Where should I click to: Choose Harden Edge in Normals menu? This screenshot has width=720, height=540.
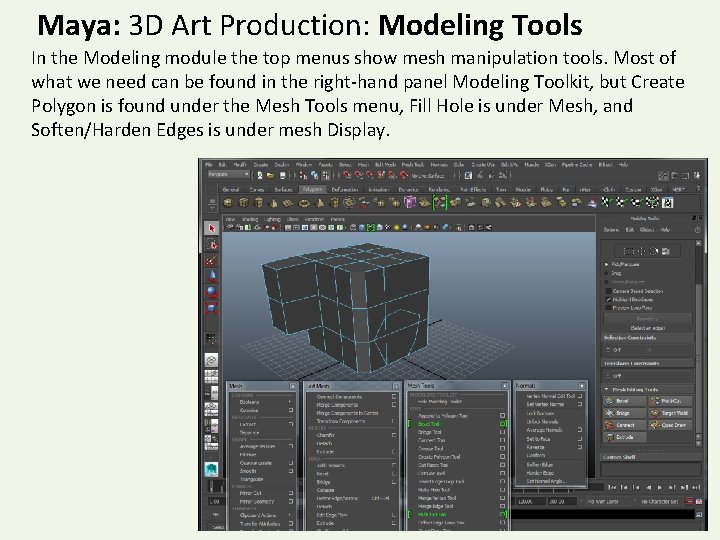540,472
